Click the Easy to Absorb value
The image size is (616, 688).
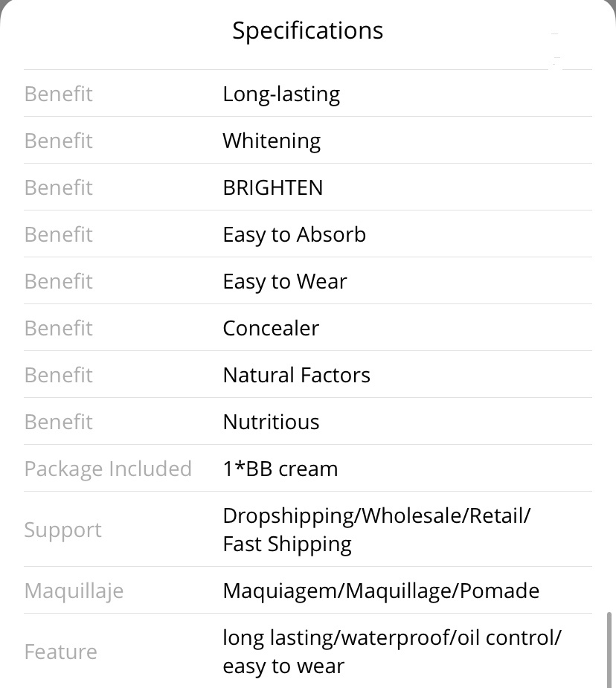pos(295,235)
